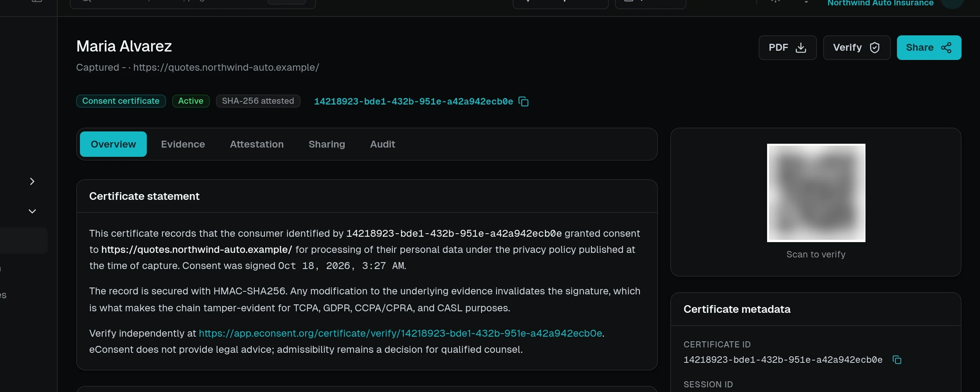Click the "SESSION ID" label
The height and width of the screenshot is (392, 980).
pyautogui.click(x=708, y=384)
